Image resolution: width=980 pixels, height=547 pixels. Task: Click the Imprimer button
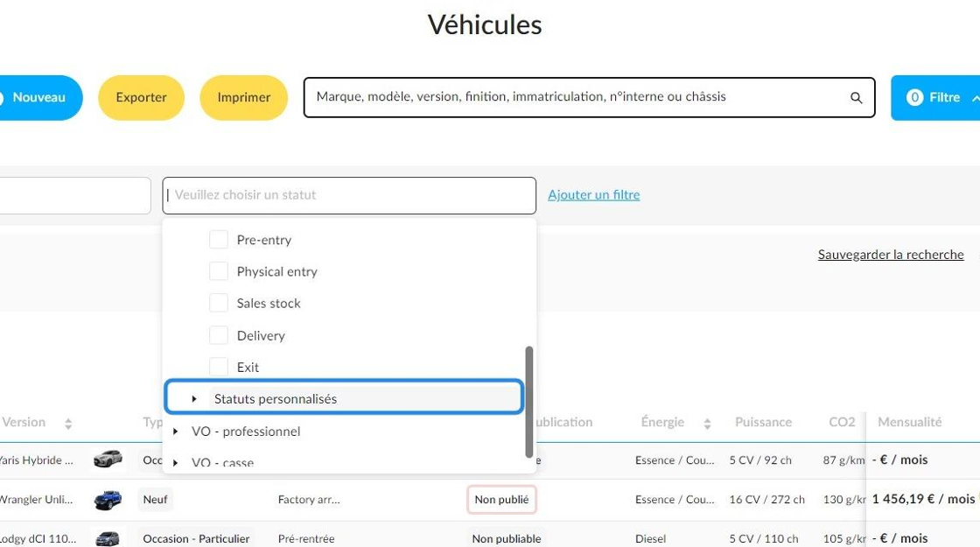(x=244, y=97)
